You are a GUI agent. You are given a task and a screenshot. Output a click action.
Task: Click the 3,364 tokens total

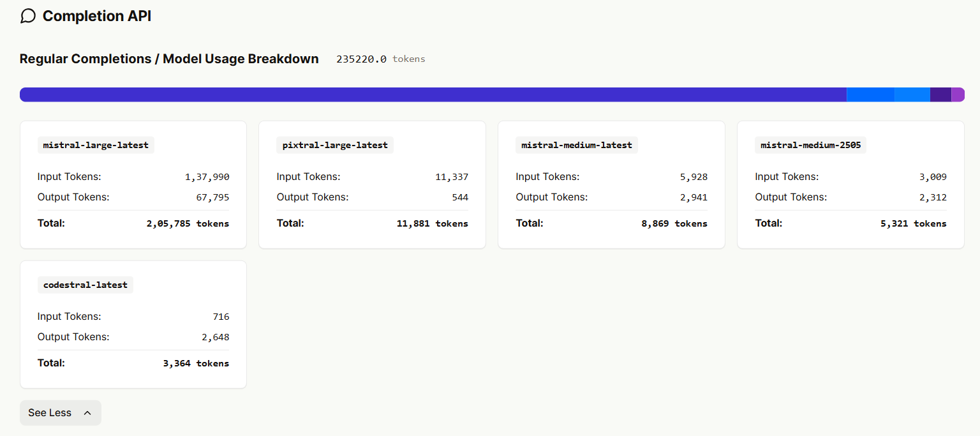(196, 363)
